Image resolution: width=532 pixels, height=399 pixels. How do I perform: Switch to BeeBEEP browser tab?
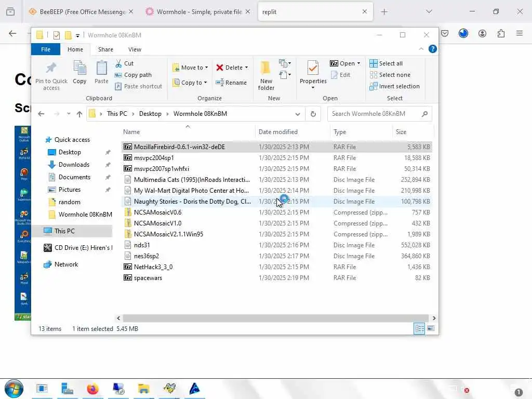81,12
